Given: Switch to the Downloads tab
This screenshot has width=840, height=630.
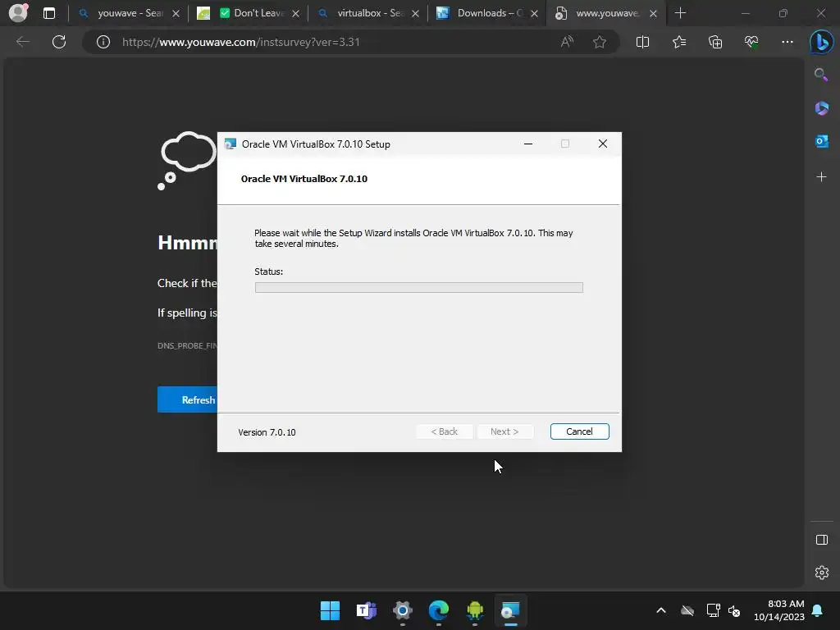Looking at the screenshot, I should (487, 13).
